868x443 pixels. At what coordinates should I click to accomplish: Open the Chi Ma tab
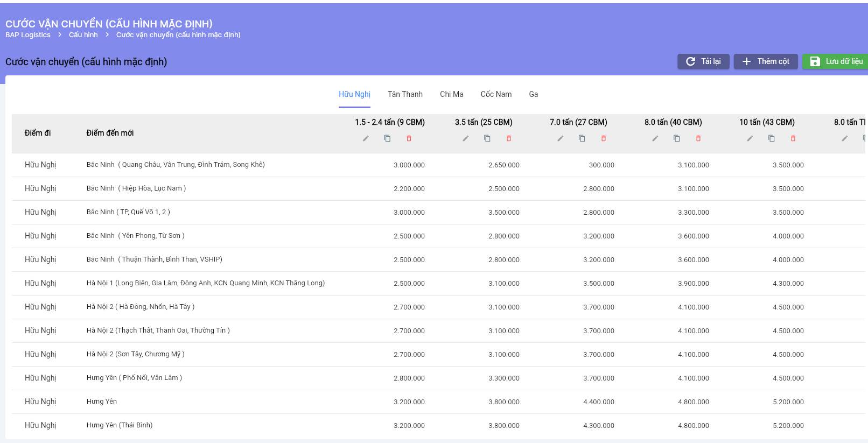click(x=451, y=94)
